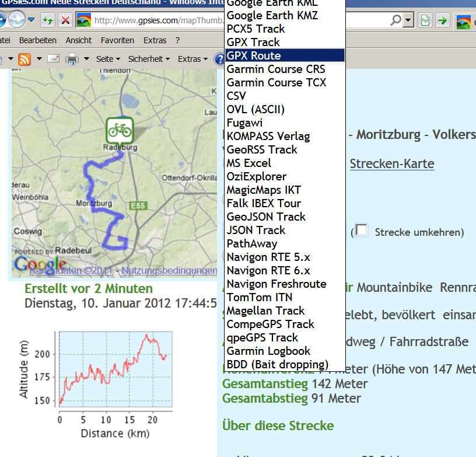Select PCX5 Track format

coord(285,29)
